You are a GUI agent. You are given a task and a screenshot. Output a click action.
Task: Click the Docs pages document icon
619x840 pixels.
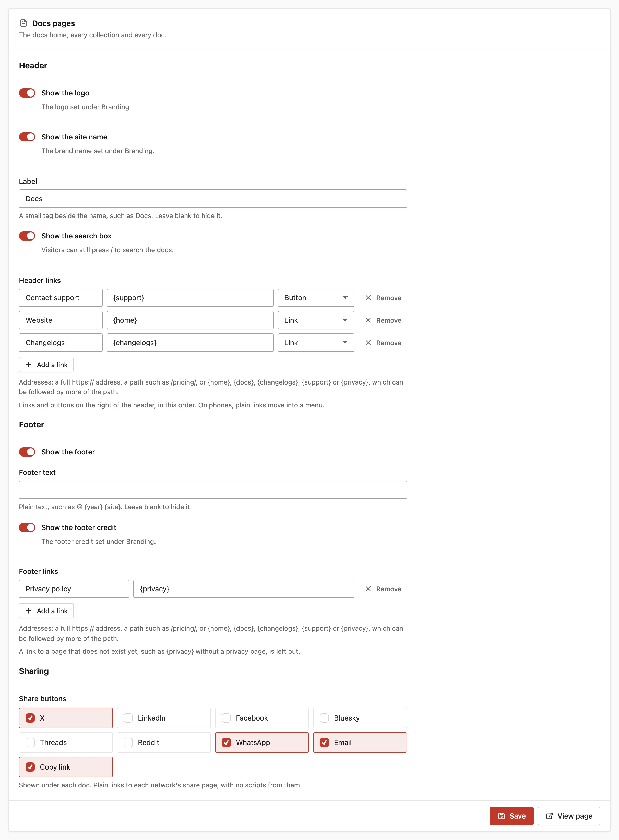pos(23,23)
